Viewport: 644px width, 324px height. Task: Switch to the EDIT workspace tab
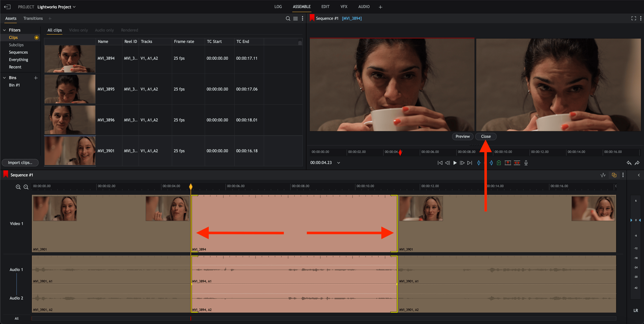[325, 7]
